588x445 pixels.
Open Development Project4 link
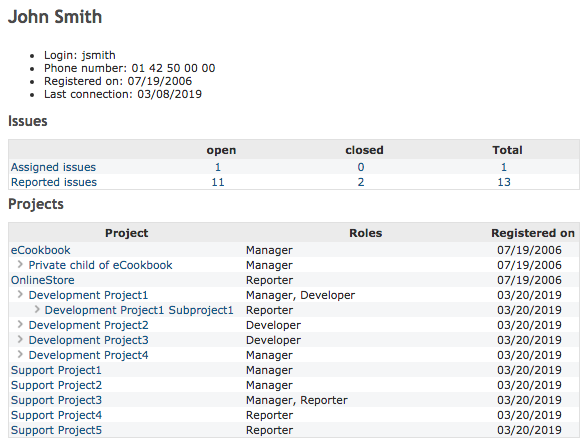click(88, 355)
